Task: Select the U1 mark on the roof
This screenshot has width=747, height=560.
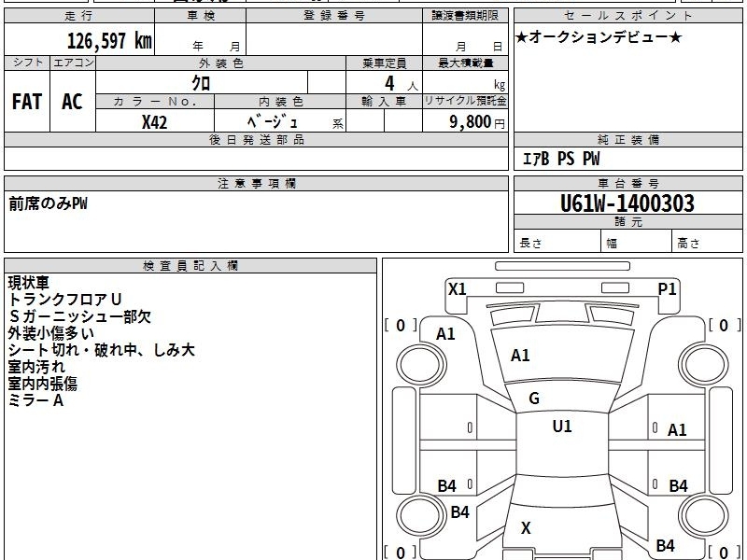Action: point(562,427)
